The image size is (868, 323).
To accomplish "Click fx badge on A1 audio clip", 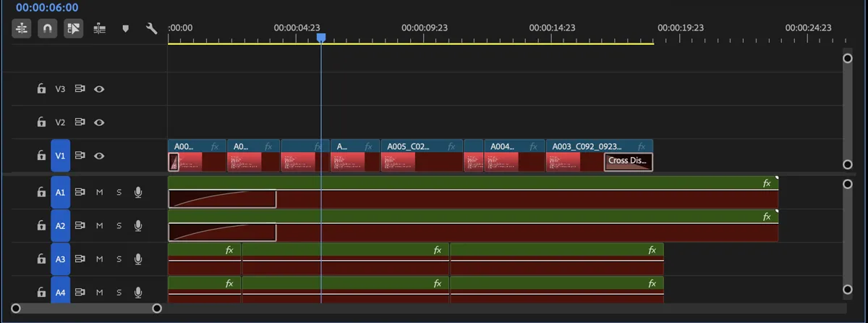I will [767, 183].
